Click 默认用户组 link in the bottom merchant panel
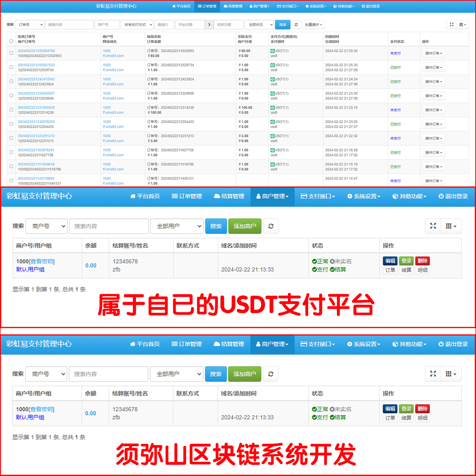 point(30,417)
